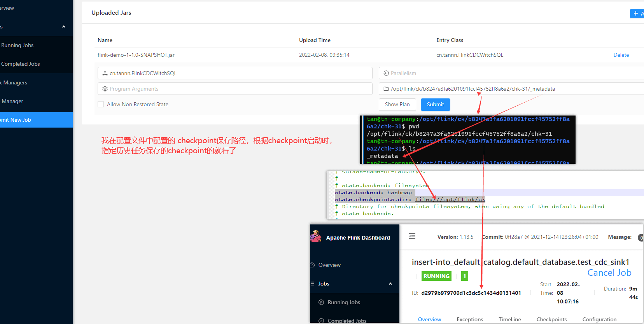Click Version: 1.13.5 text
The image size is (644, 324).
coord(455,237)
